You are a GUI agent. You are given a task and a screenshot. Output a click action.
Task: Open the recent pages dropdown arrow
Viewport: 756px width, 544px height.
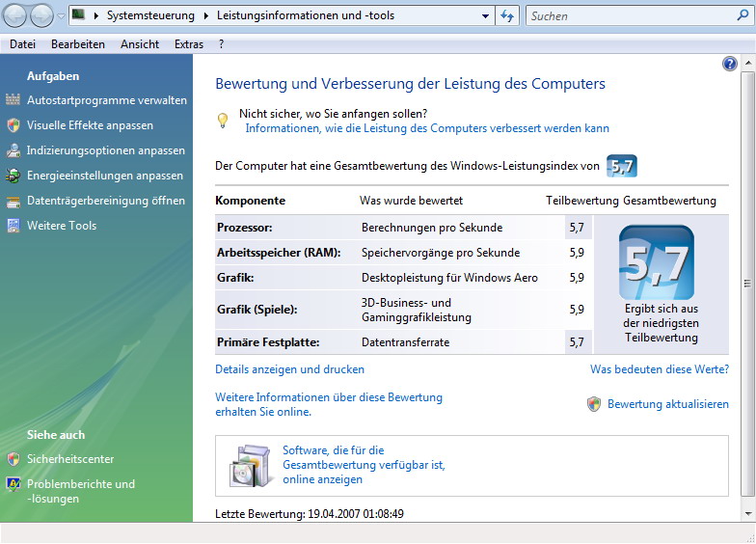61,15
